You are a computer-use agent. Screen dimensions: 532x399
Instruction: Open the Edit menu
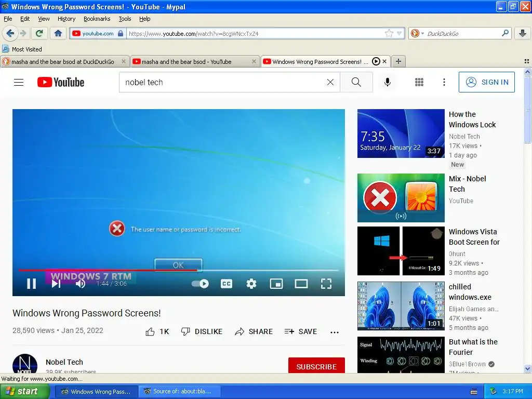coord(25,19)
